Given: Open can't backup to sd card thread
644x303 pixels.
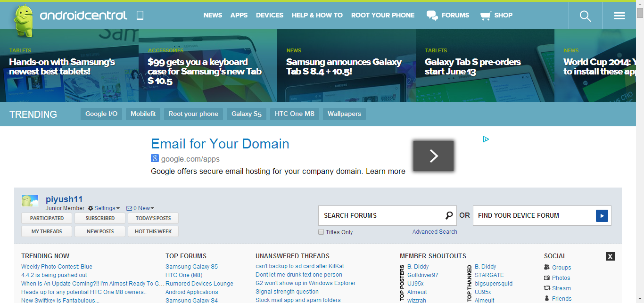Looking at the screenshot, I should (x=300, y=266).
